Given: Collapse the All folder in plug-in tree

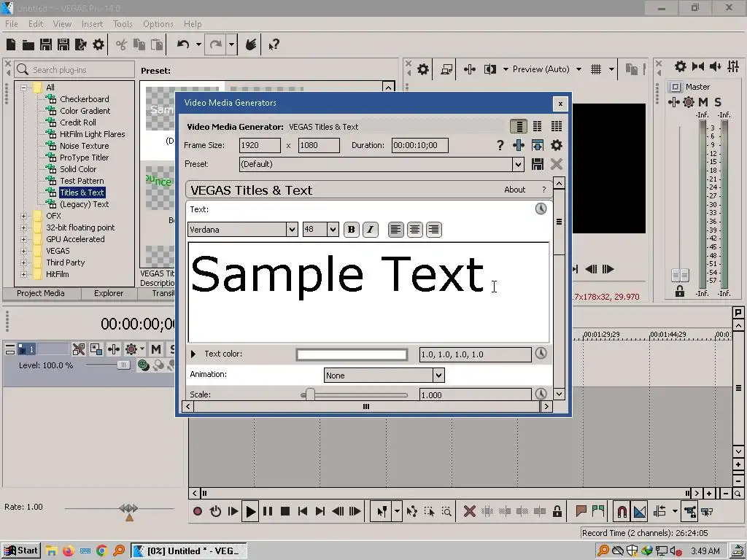Looking at the screenshot, I should tap(23, 87).
